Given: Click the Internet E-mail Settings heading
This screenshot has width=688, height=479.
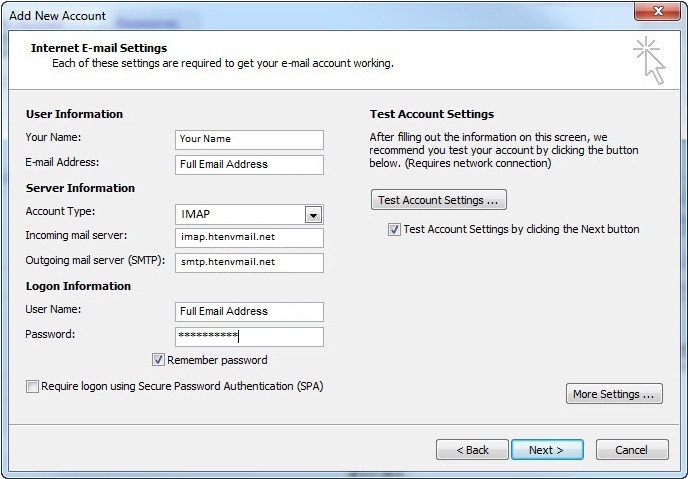Looking at the screenshot, I should point(99,48).
